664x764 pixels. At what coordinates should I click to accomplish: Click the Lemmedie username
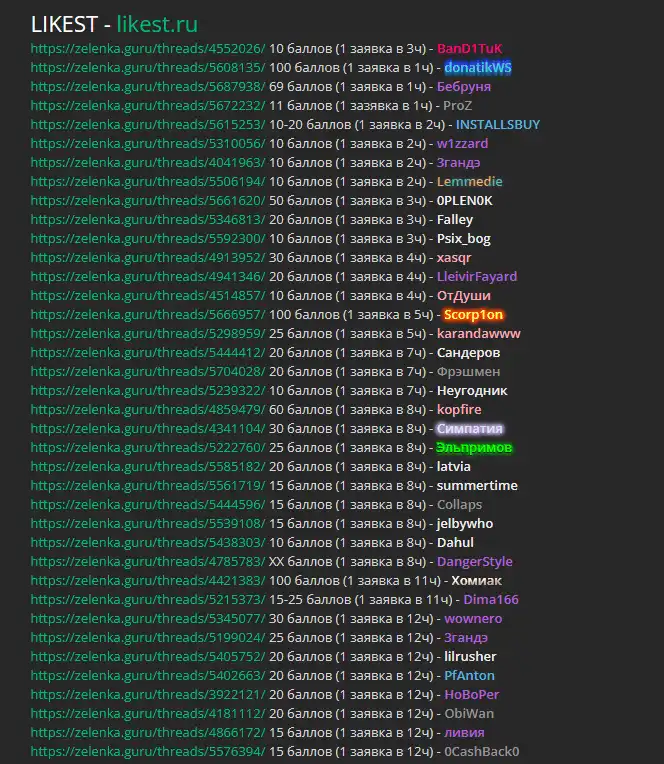(x=470, y=182)
